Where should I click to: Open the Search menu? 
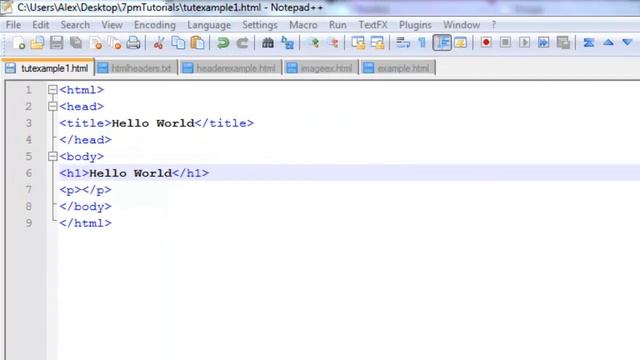tap(75, 25)
